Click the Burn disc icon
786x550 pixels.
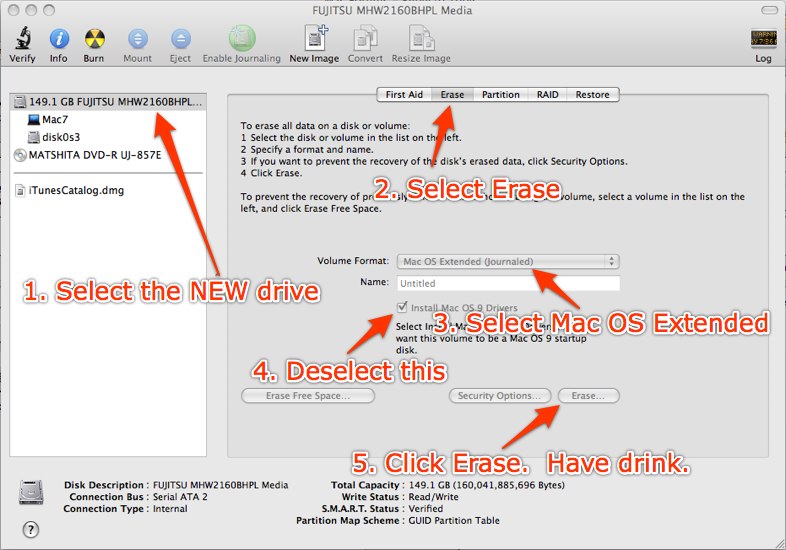coord(94,39)
